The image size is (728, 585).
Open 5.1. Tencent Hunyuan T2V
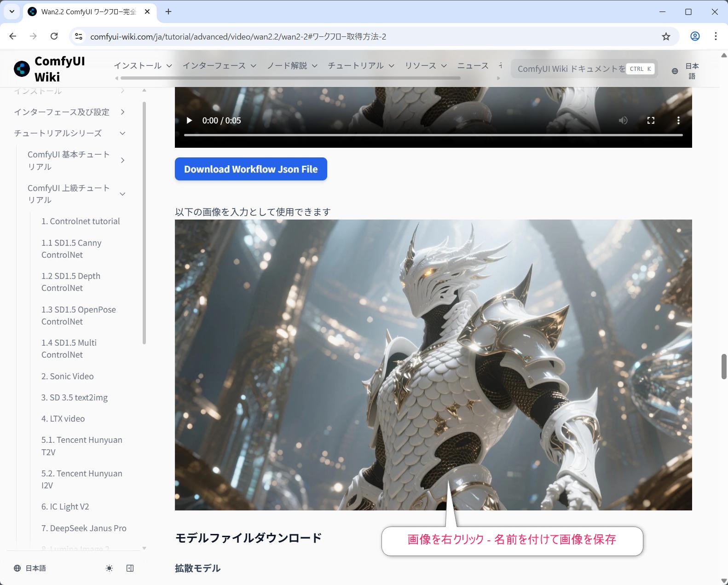click(x=82, y=446)
